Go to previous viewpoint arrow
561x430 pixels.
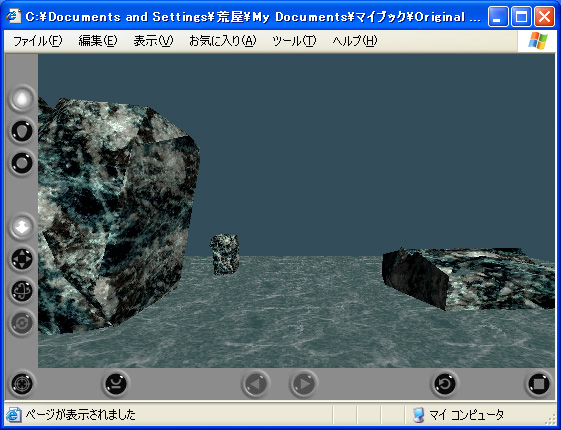click(x=255, y=384)
